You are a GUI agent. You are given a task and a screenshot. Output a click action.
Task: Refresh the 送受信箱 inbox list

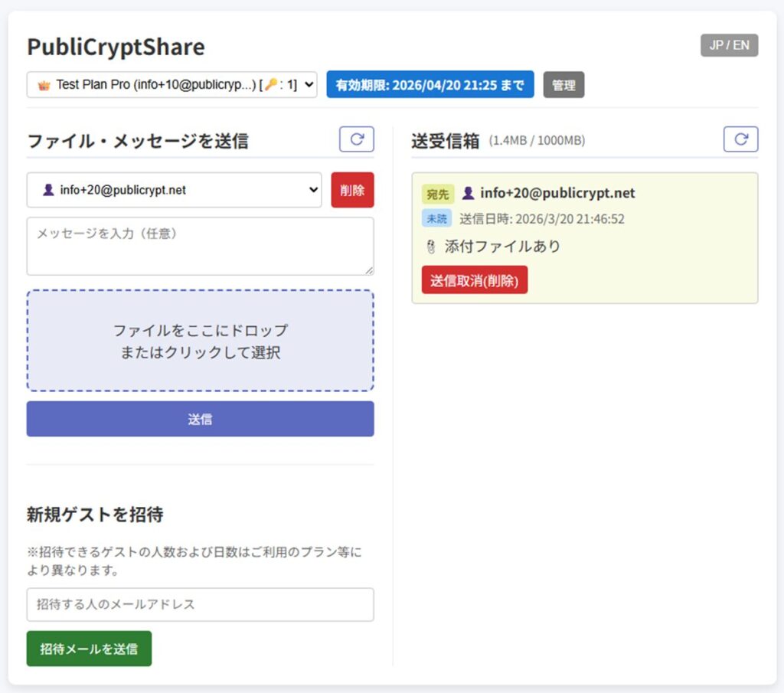pos(740,139)
